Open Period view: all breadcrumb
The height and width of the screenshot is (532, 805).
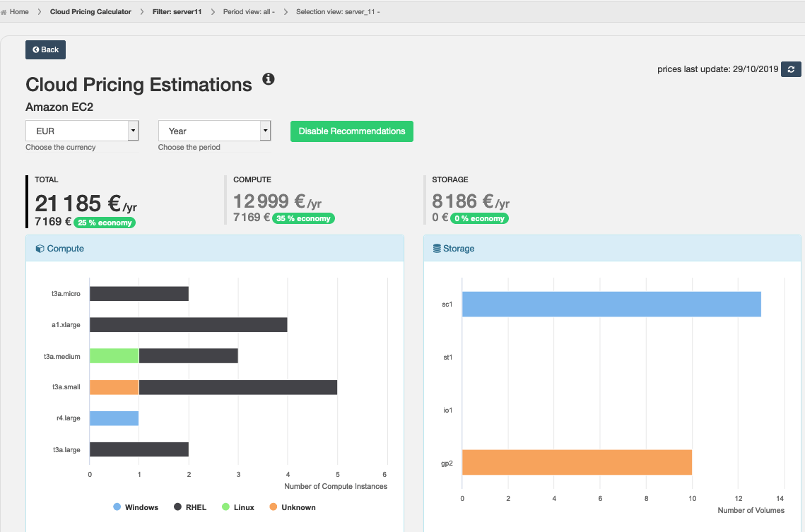pyautogui.click(x=249, y=12)
